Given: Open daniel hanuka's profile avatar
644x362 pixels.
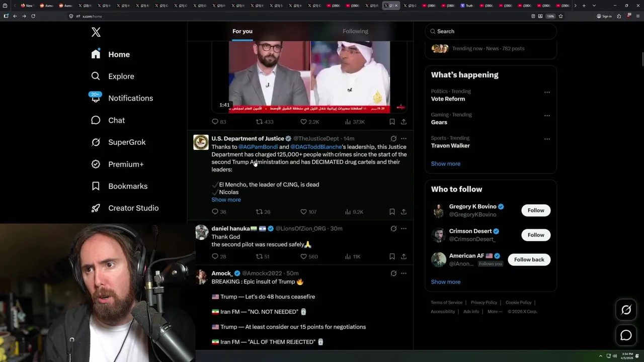Looking at the screenshot, I should (202, 232).
